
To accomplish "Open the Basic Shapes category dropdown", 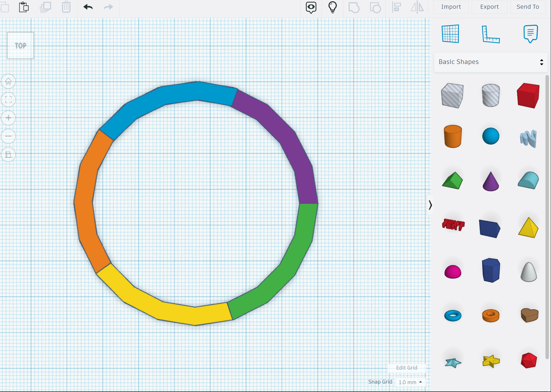I will pos(490,62).
